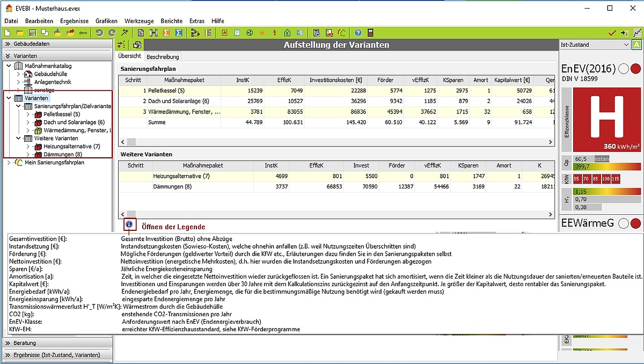Click the flame heating toolbar icon

pos(224,33)
